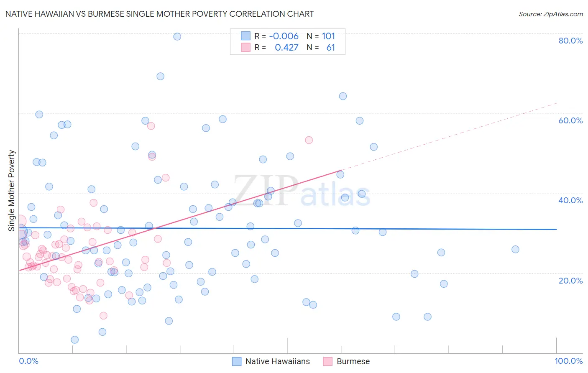
Task: Click the blue point at the far right near 26%
Action: click(515, 249)
